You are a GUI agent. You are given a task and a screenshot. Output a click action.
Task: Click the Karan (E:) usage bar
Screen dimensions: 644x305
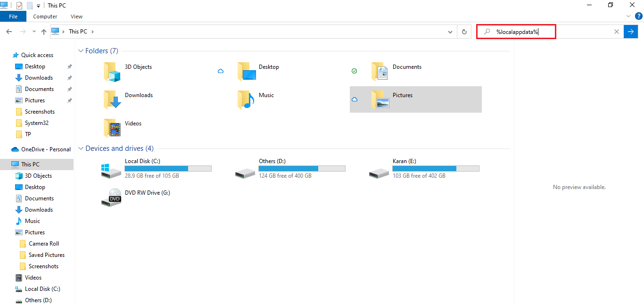436,168
